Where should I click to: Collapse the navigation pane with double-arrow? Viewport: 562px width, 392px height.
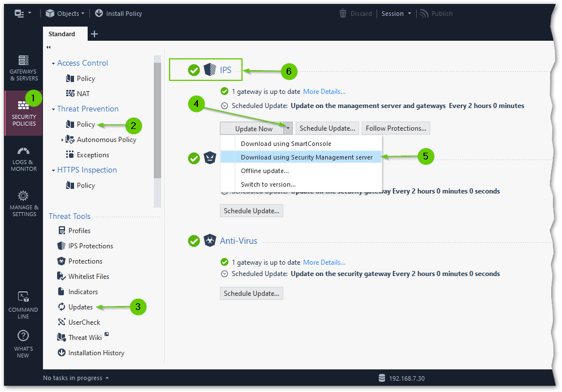coord(49,47)
